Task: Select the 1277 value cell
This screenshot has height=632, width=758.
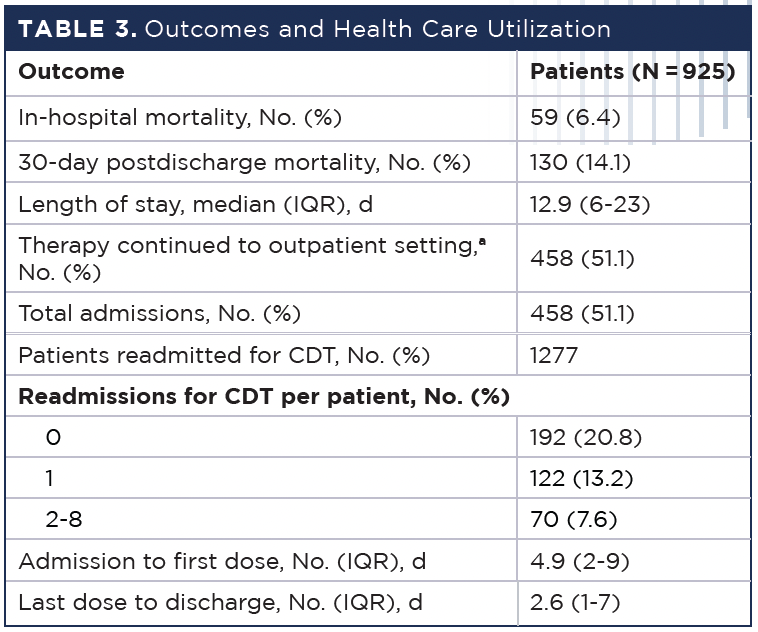Action: (554, 355)
